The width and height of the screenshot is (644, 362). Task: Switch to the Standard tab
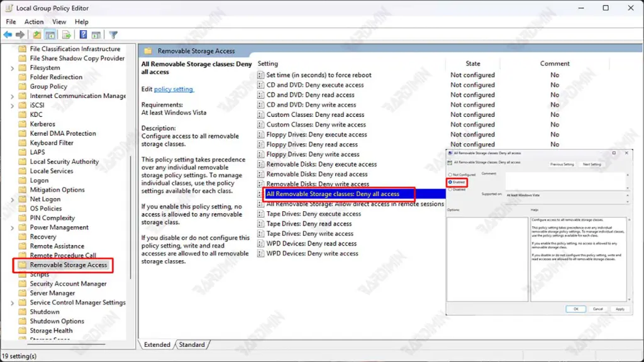tap(192, 345)
